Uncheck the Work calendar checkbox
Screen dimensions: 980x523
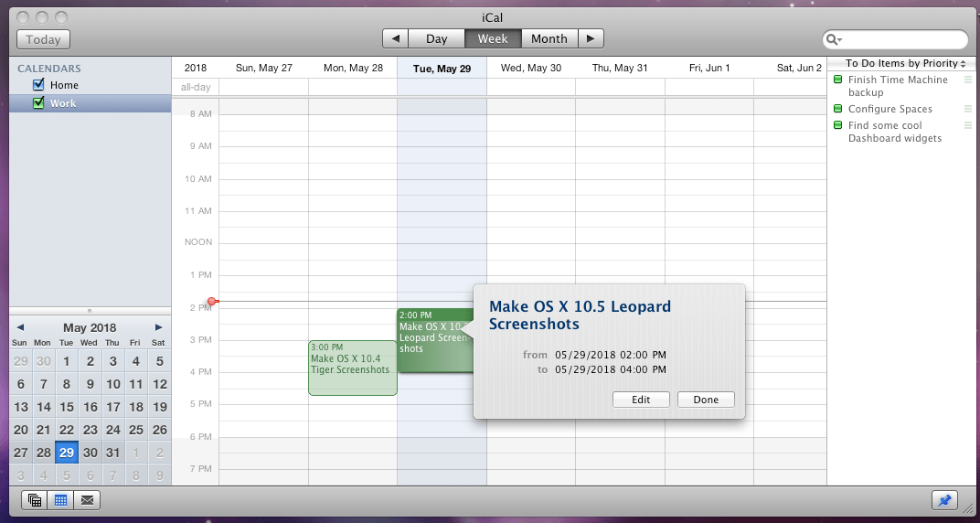(38, 103)
